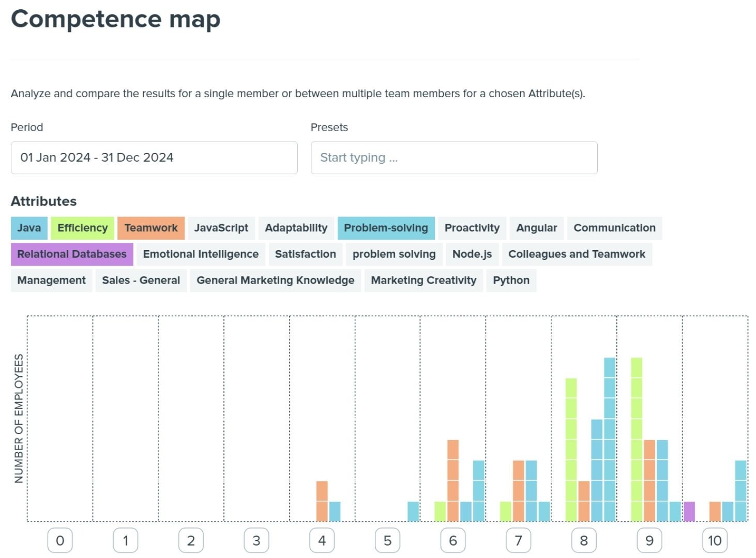Open the period date range picker

coord(154,158)
